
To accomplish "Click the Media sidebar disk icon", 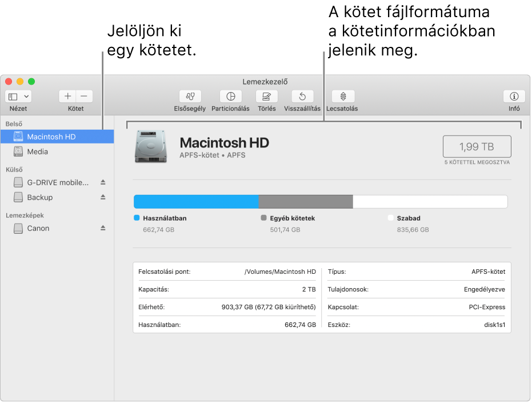I will (x=18, y=151).
